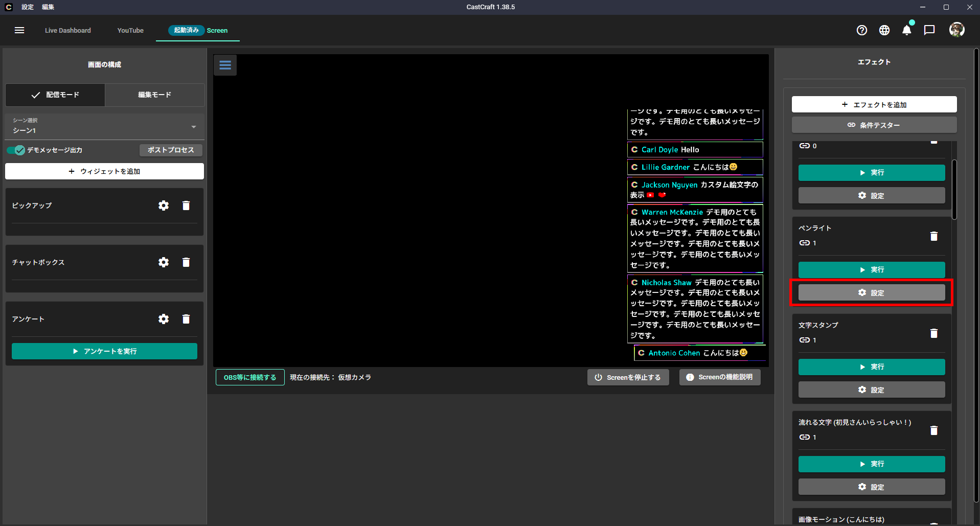Open settings gear for ピックアップ widget
The width and height of the screenshot is (980, 526).
(x=164, y=205)
